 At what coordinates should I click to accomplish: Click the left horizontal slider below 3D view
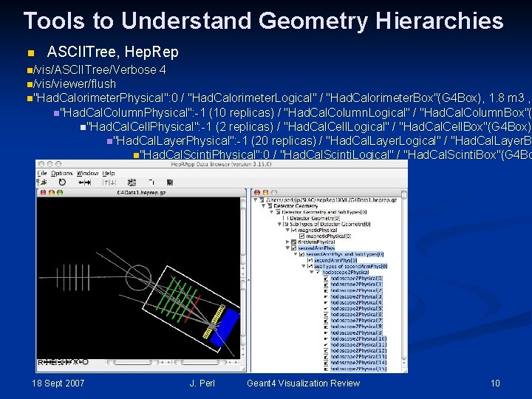(133, 362)
